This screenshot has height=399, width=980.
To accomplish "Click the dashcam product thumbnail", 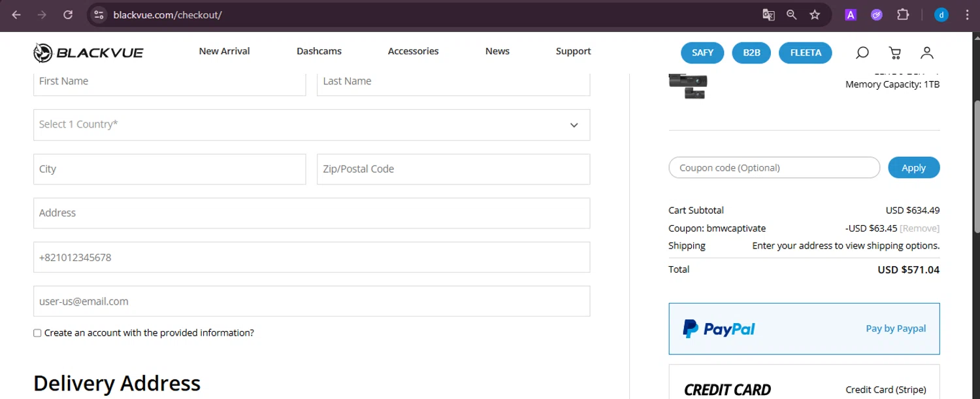I will click(688, 86).
